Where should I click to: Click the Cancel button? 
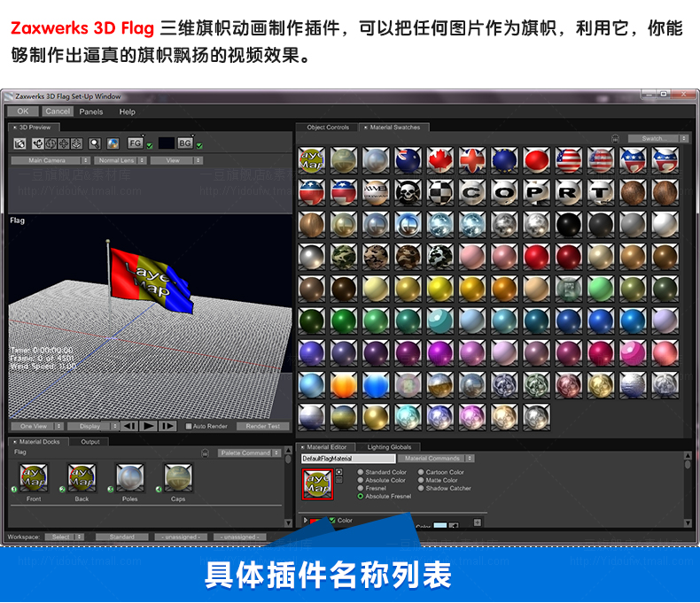coord(58,112)
